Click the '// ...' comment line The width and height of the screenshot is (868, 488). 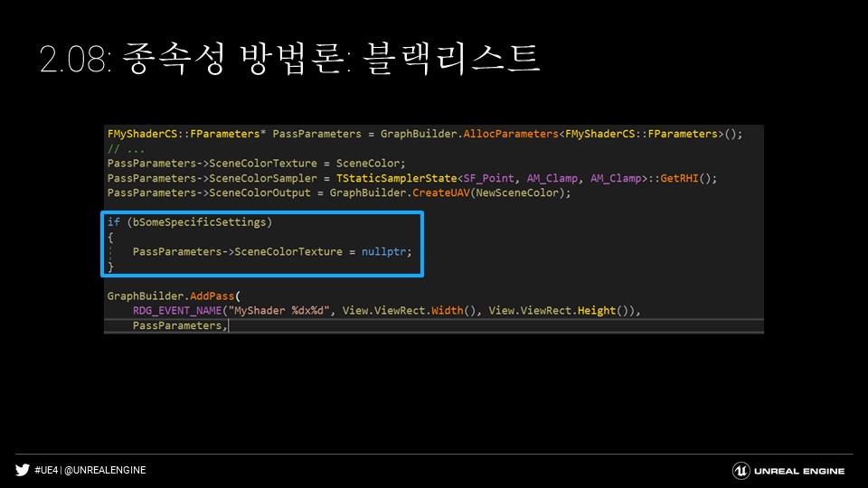pyautogui.click(x=126, y=149)
